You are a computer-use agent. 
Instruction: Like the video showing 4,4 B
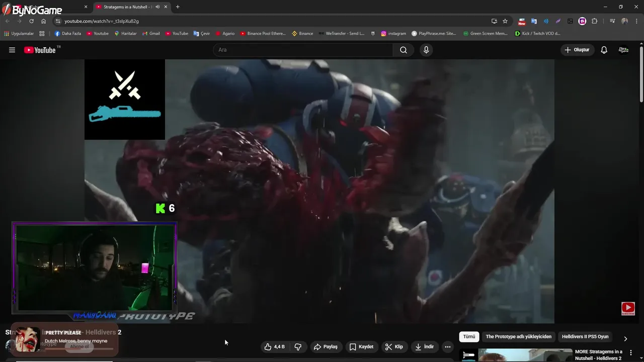275,346
